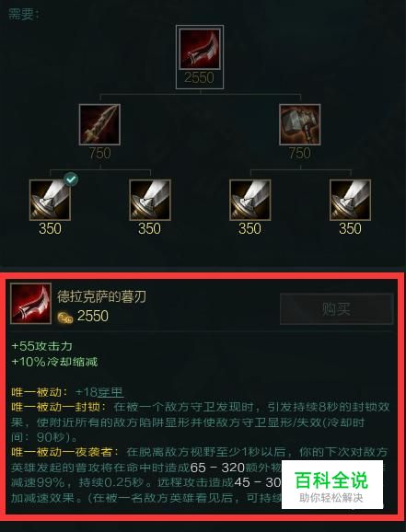Select the first Long Sword under Caulfield's Warhammer

pyautogui.click(x=249, y=200)
